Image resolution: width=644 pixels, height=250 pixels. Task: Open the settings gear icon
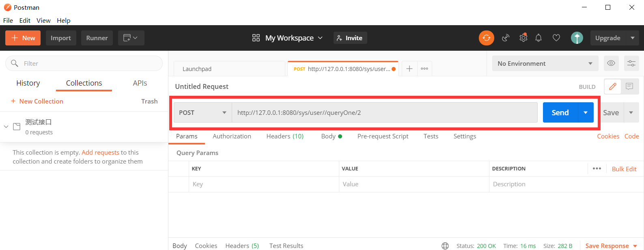[x=523, y=38]
